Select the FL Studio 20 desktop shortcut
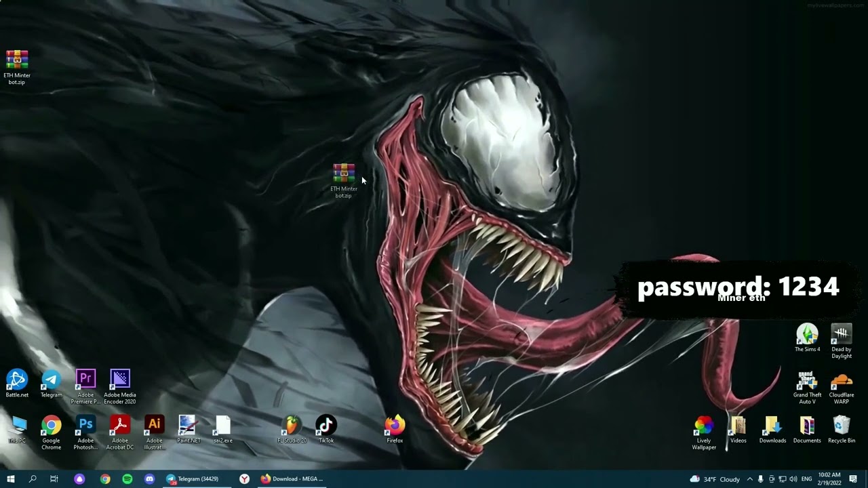Image resolution: width=868 pixels, height=488 pixels. coord(292,430)
